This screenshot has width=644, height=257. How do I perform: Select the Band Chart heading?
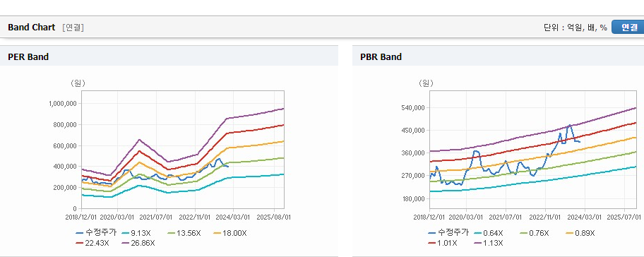pos(31,28)
